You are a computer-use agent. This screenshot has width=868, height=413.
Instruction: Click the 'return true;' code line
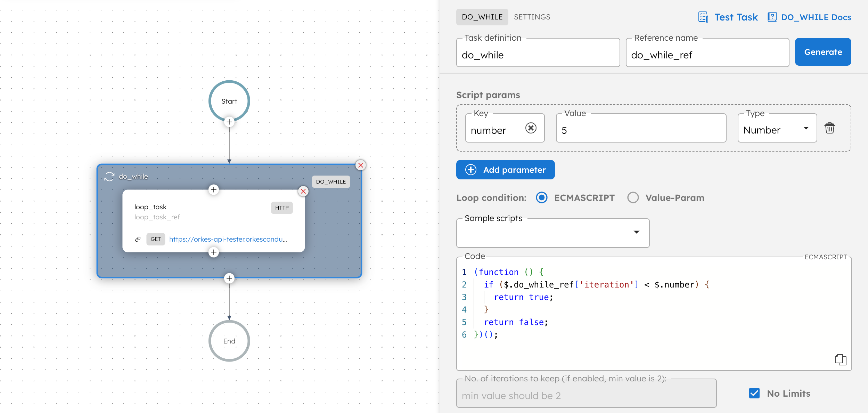[523, 297]
